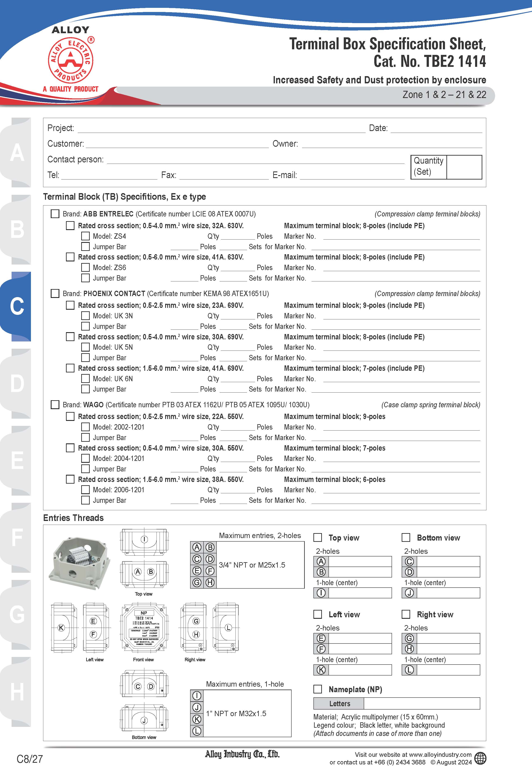Check the Model UK 3N checkbox
This screenshot has height=777, width=532.
coord(86,316)
